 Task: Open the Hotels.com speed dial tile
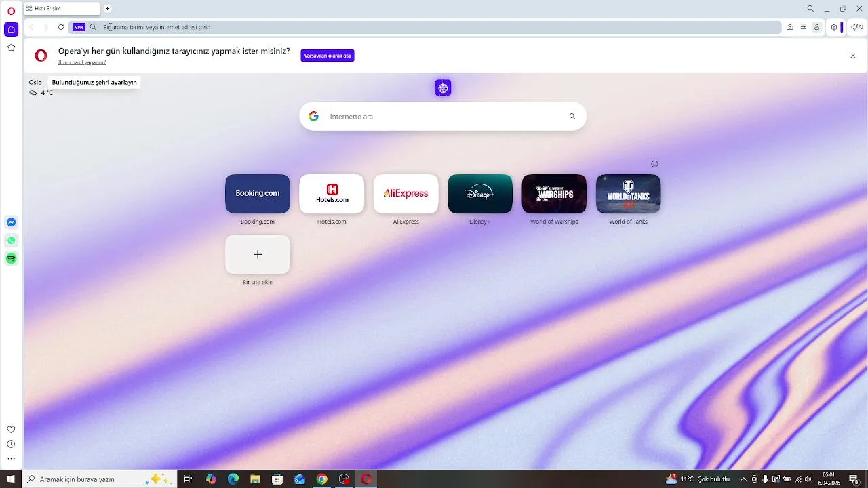point(332,193)
